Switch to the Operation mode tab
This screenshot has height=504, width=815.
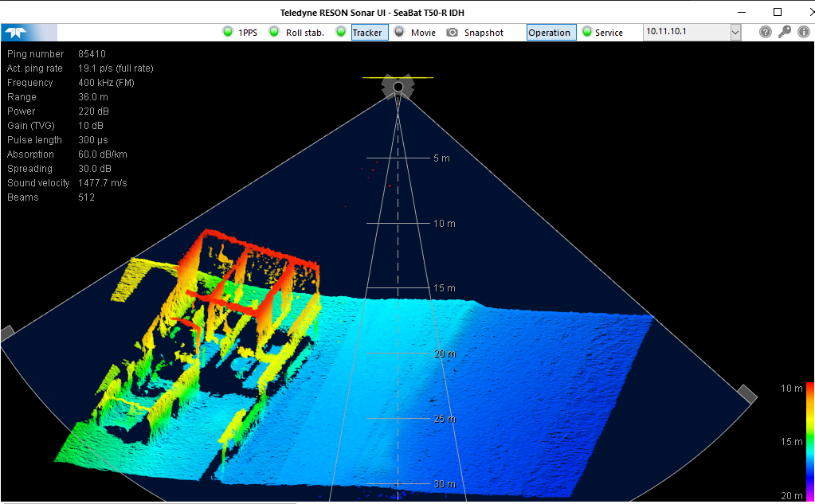550,33
